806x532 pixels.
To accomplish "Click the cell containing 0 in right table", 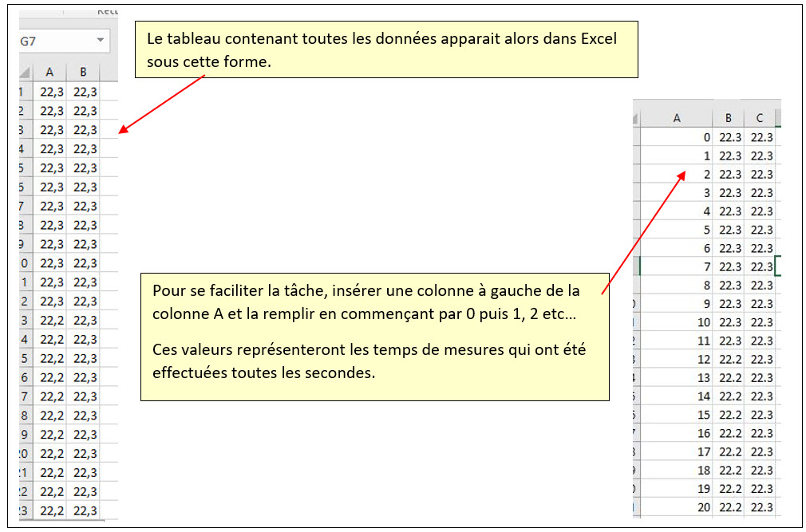I will tap(677, 137).
